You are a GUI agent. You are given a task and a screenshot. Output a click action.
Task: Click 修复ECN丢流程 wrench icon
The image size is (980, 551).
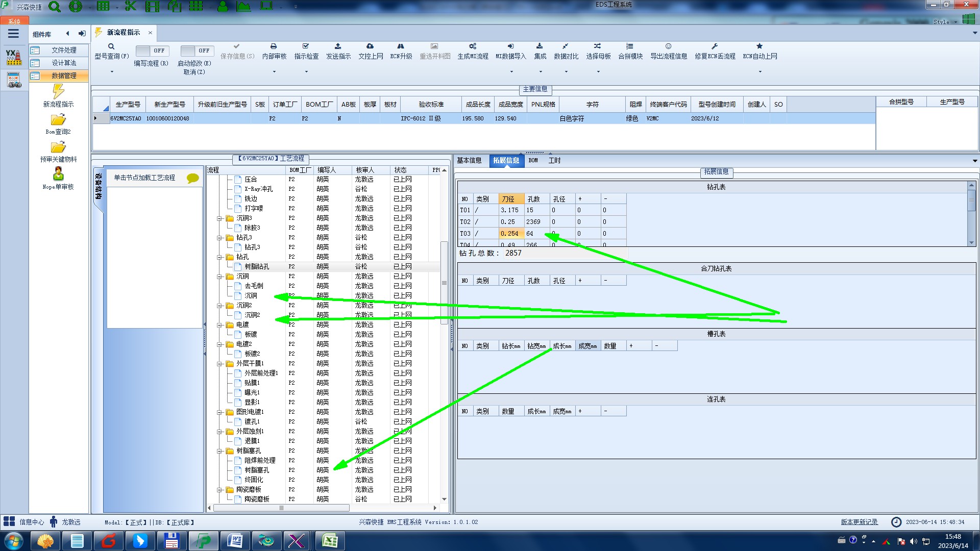tap(715, 46)
